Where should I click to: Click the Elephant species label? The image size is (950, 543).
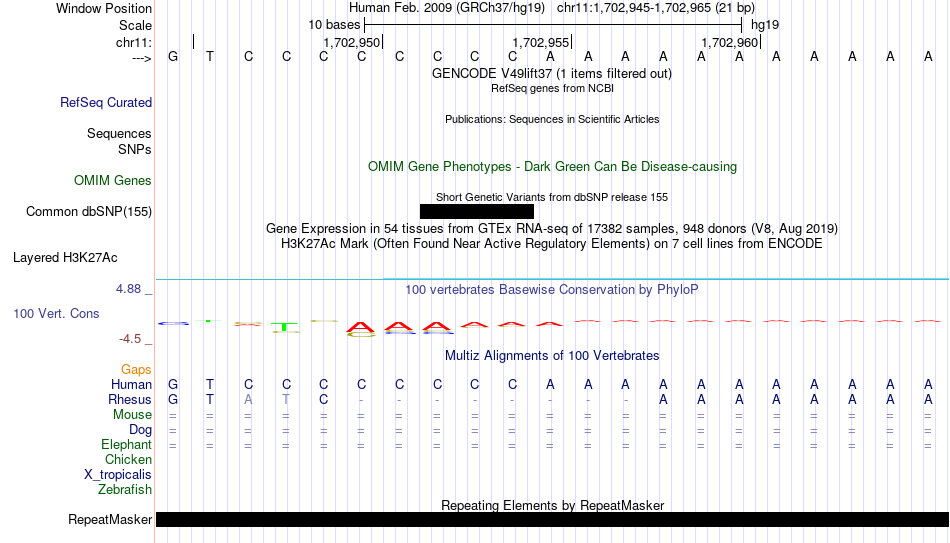(127, 445)
